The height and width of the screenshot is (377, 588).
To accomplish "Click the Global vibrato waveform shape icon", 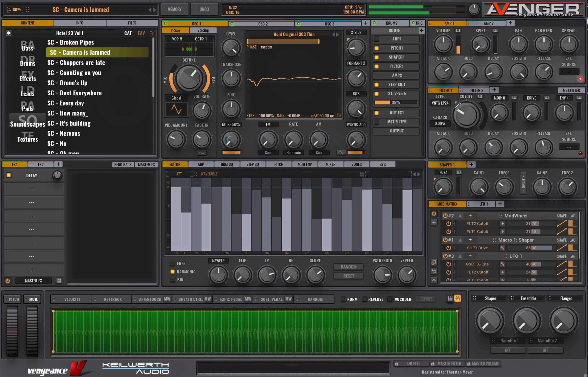I will (x=176, y=109).
